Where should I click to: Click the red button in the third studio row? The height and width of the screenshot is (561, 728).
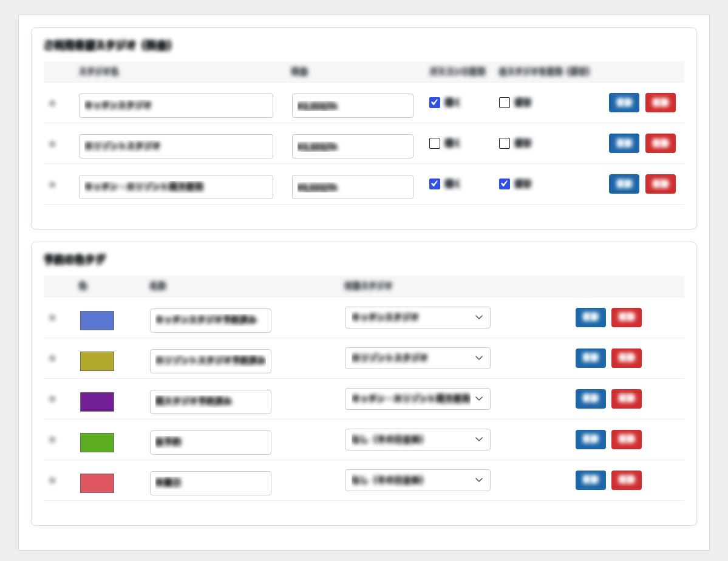point(660,184)
